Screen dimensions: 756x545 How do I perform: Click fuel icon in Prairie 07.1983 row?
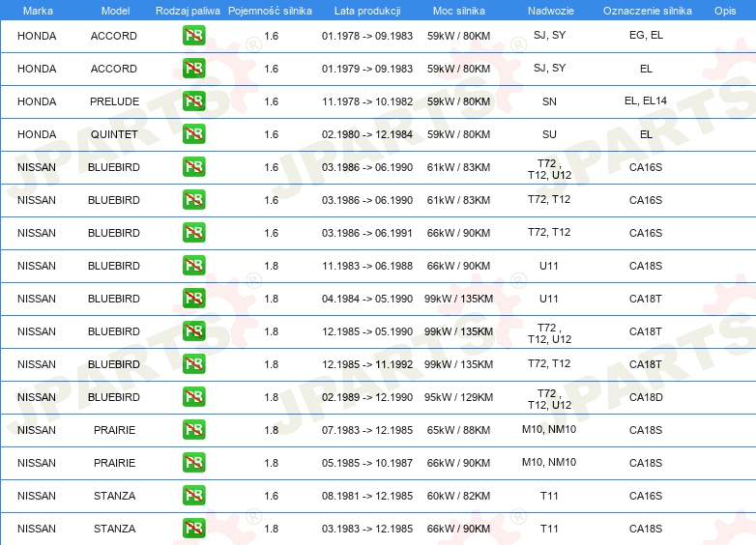point(193,430)
